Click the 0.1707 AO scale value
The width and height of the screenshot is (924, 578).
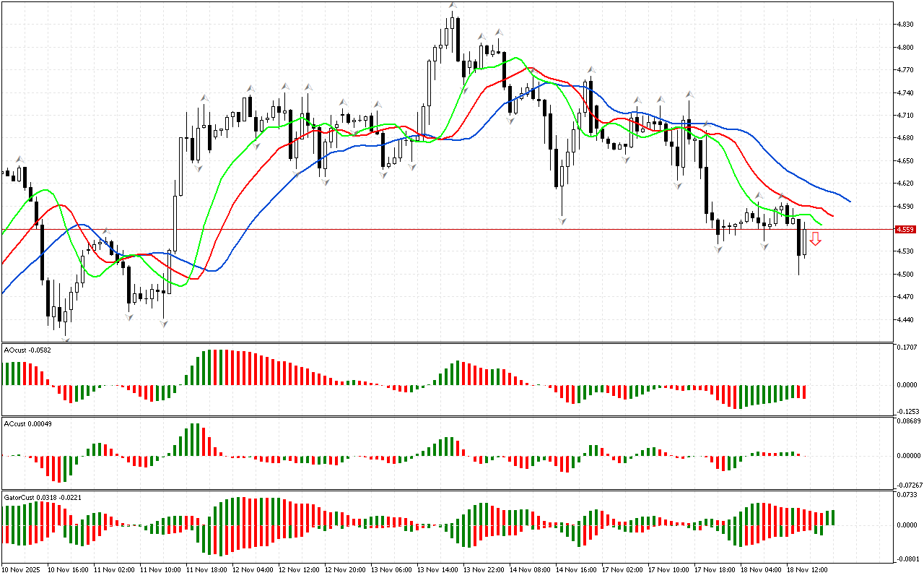point(907,348)
